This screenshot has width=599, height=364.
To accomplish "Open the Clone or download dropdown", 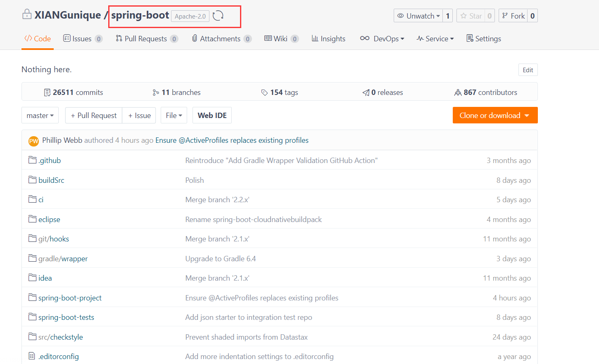I will click(495, 115).
